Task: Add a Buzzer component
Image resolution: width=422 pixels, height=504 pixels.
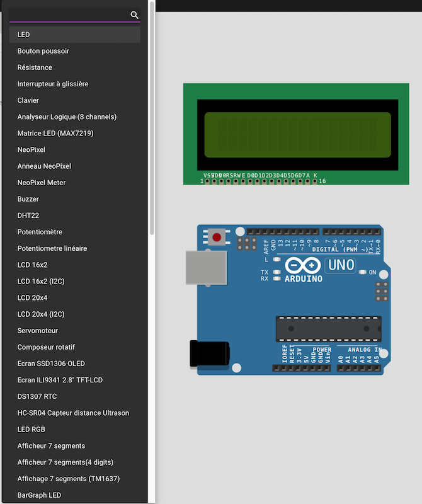Action: pos(74,199)
